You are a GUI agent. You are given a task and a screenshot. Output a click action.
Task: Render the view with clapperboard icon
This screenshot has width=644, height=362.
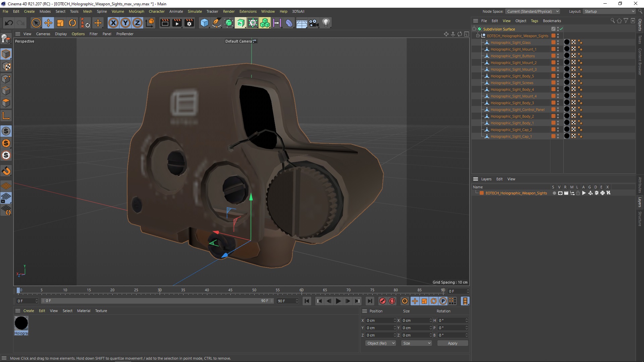(165, 23)
